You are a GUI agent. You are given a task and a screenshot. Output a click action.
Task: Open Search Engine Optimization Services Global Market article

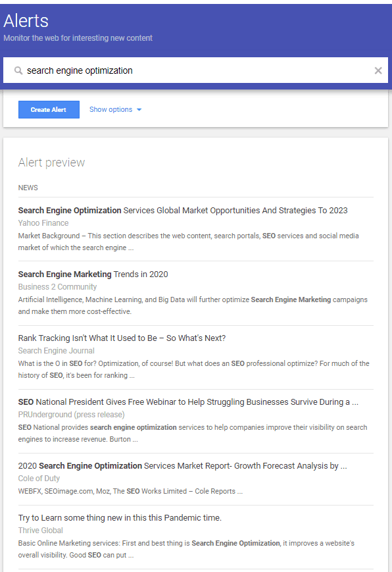click(183, 211)
